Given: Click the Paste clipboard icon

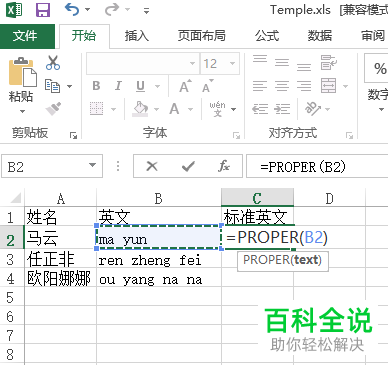Looking at the screenshot, I should pos(22,72).
